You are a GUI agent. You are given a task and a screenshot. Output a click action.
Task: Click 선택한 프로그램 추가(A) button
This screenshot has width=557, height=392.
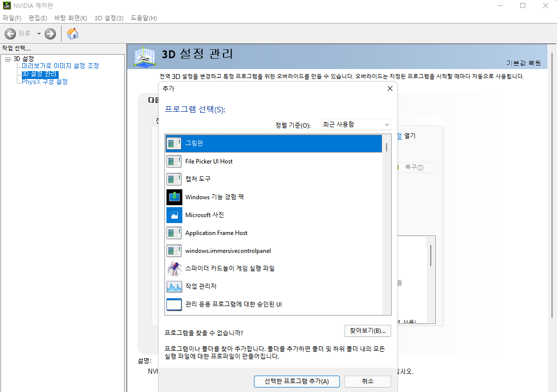point(297,382)
